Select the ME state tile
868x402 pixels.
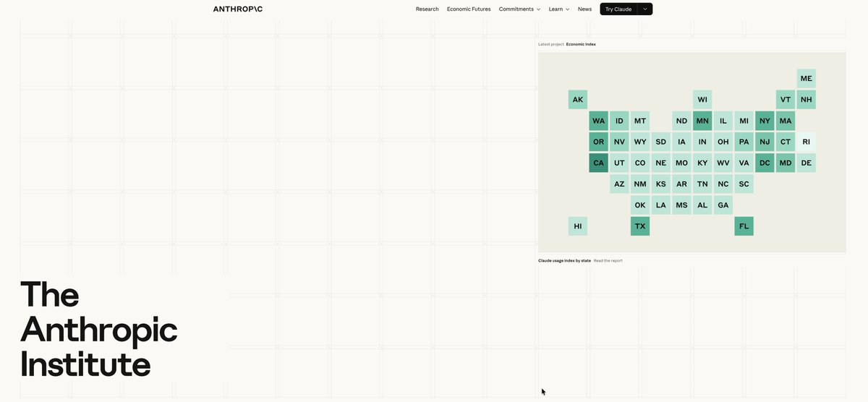[x=807, y=79]
